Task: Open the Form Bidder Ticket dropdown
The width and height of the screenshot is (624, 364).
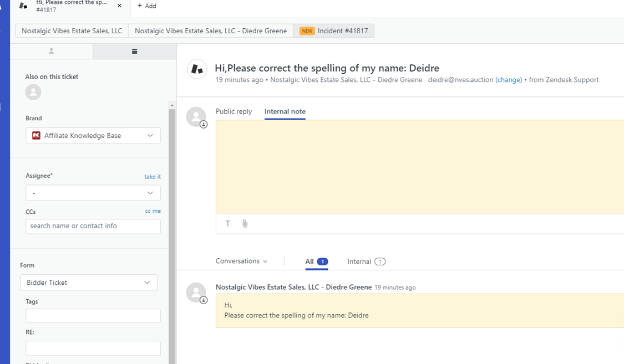Action: click(89, 283)
